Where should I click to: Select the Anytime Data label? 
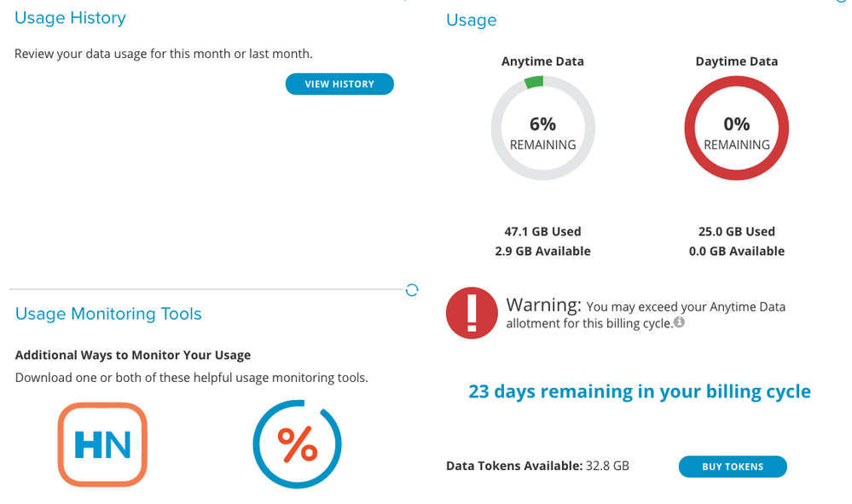point(542,61)
